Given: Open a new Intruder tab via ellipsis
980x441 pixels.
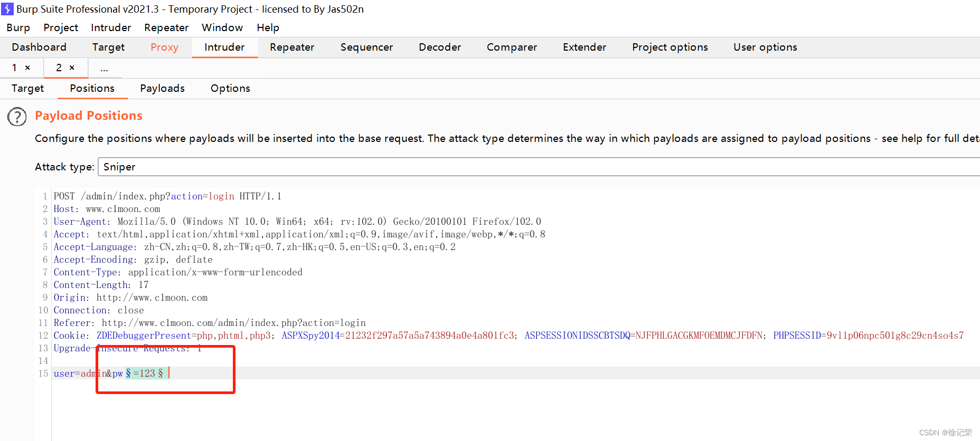Looking at the screenshot, I should point(104,69).
